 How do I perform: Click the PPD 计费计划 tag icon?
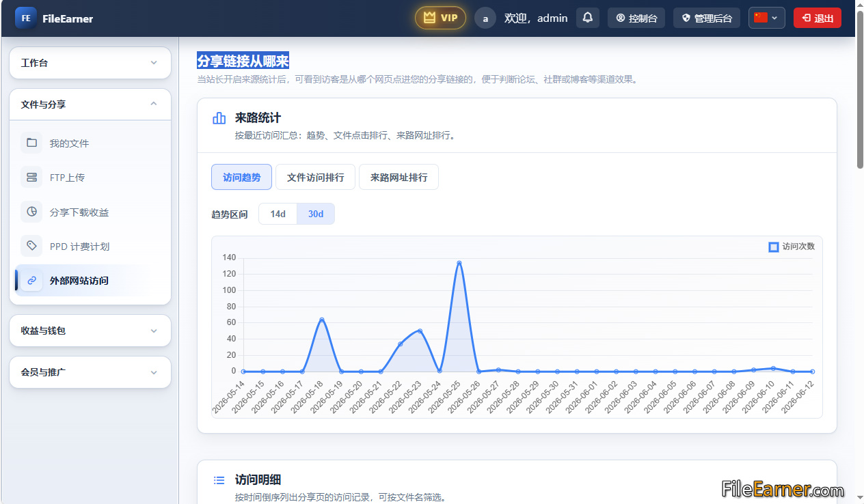tap(31, 246)
